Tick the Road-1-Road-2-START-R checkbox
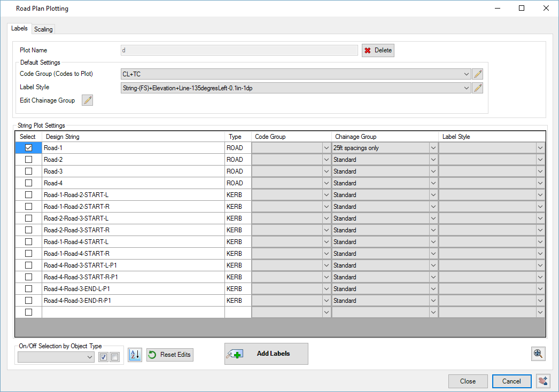 click(x=28, y=206)
